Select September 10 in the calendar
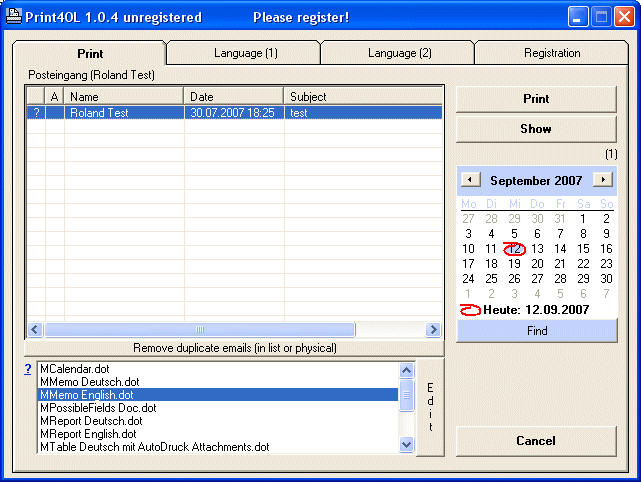 tap(468, 249)
